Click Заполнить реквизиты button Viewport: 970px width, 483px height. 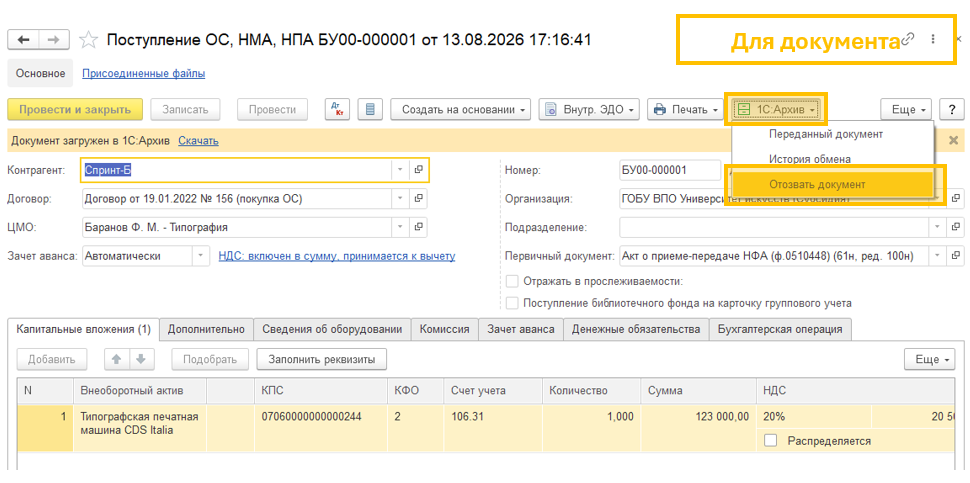click(322, 359)
